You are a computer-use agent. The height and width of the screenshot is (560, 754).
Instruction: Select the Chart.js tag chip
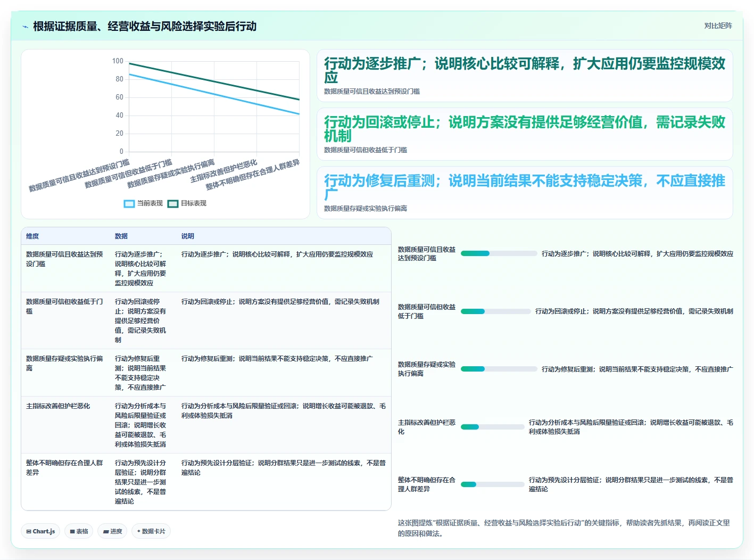(x=40, y=531)
